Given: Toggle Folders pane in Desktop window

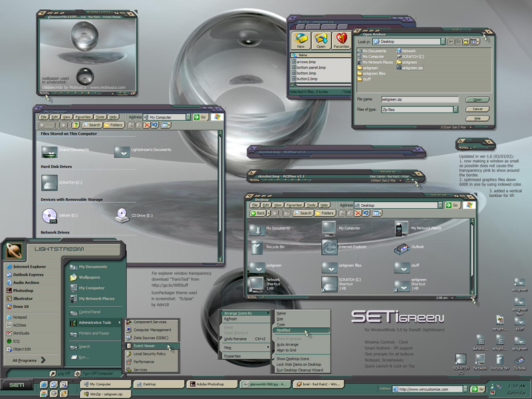Looking at the screenshot, I should pyautogui.click(x=325, y=213).
